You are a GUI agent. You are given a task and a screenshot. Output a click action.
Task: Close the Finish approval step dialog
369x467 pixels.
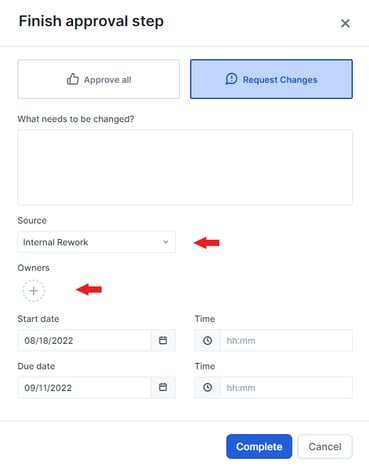point(345,23)
